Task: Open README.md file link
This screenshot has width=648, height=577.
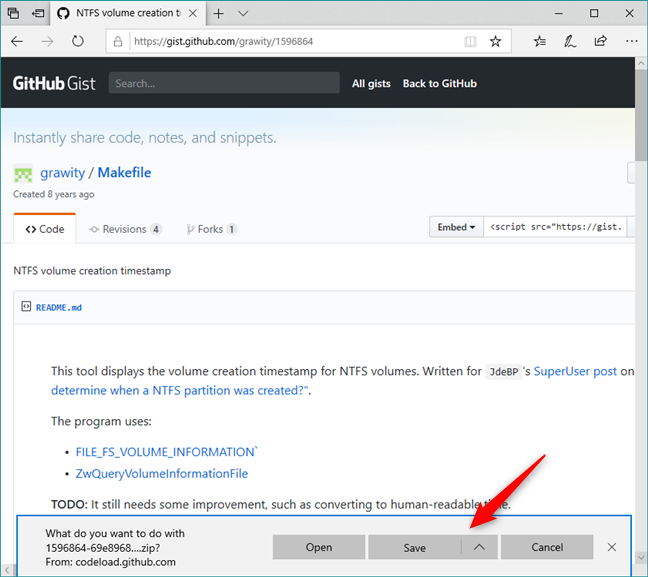Action: [x=59, y=308]
